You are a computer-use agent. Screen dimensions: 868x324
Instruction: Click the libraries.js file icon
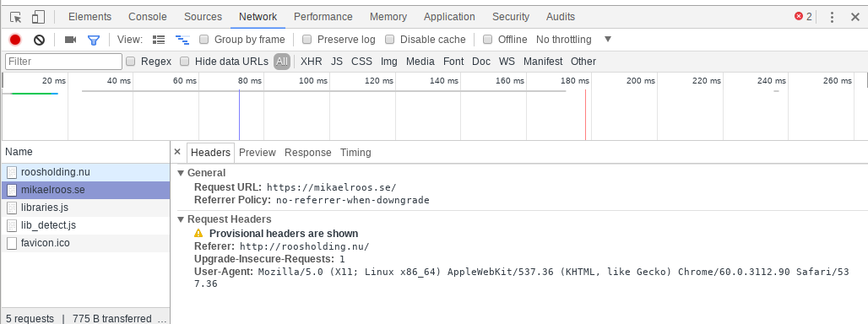pyautogui.click(x=12, y=208)
